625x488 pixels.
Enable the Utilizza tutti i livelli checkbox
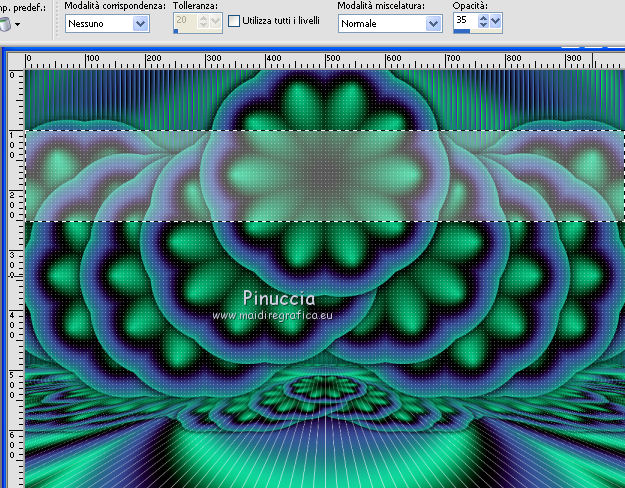[x=234, y=21]
